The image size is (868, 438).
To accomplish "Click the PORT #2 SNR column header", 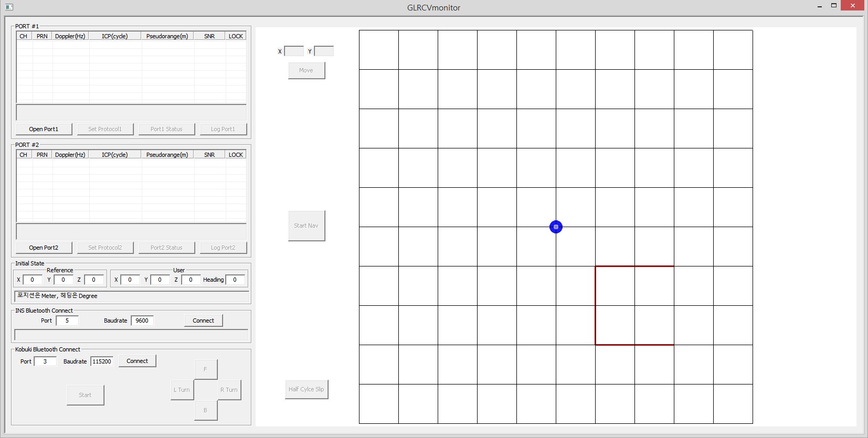I will click(x=209, y=155).
